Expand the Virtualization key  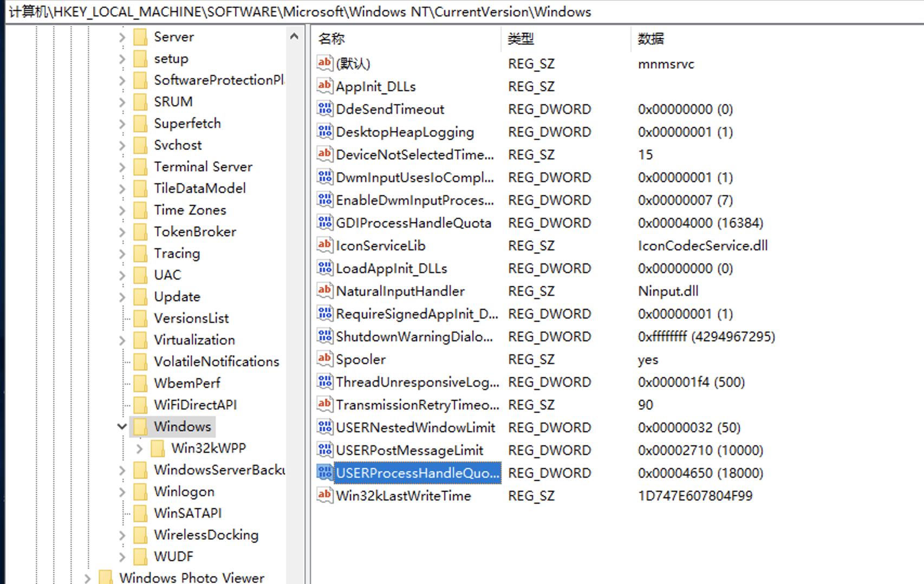point(122,340)
